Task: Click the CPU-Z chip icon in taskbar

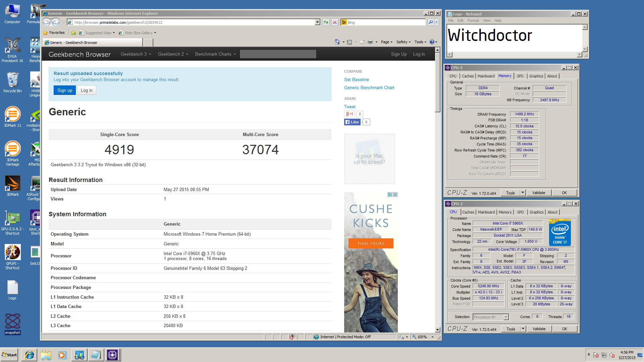Action: tap(112, 355)
